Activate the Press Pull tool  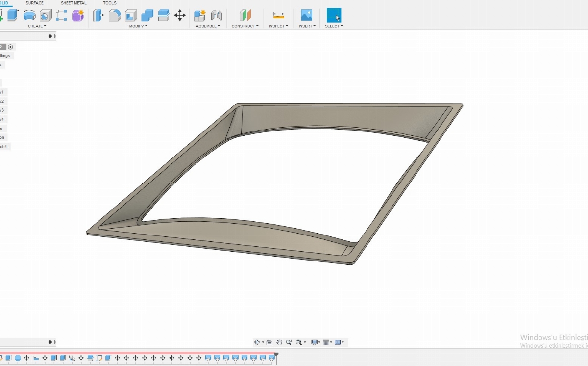pyautogui.click(x=98, y=15)
